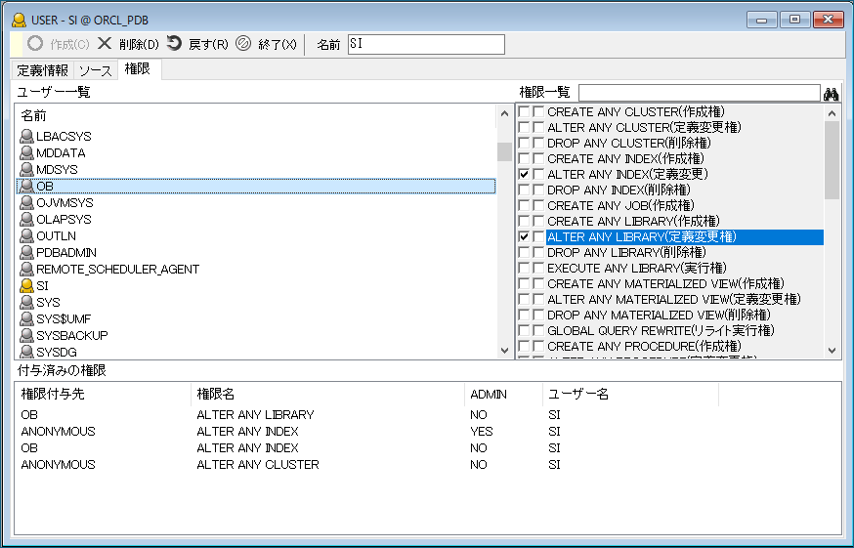Click the window title bar user icon
854x548 pixels.
point(18,19)
